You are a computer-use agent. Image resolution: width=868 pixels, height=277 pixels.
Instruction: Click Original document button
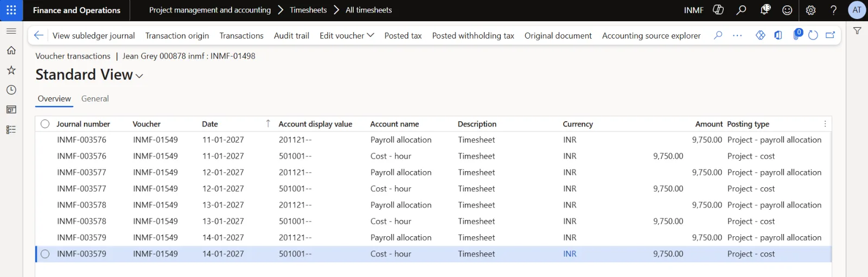(558, 35)
